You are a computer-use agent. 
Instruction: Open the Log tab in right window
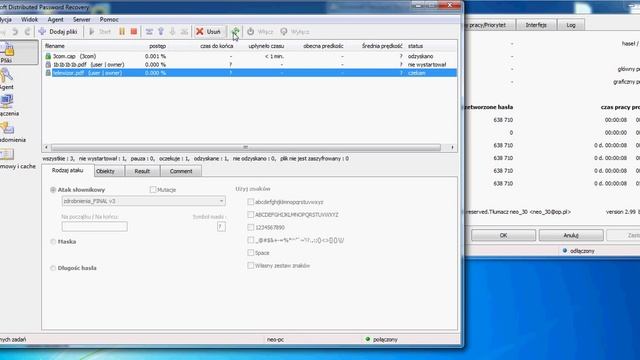[x=571, y=25]
